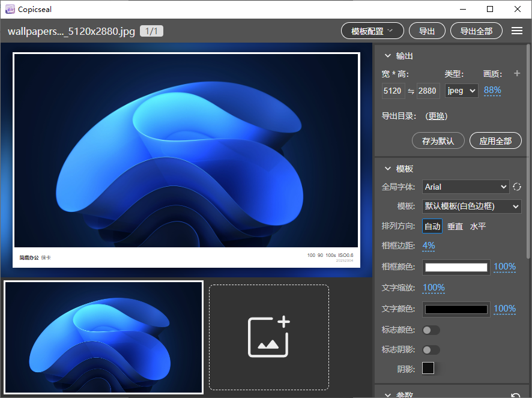The width and height of the screenshot is (532, 398).
Task: Reset the global font with refresh icon
Action: tap(516, 187)
